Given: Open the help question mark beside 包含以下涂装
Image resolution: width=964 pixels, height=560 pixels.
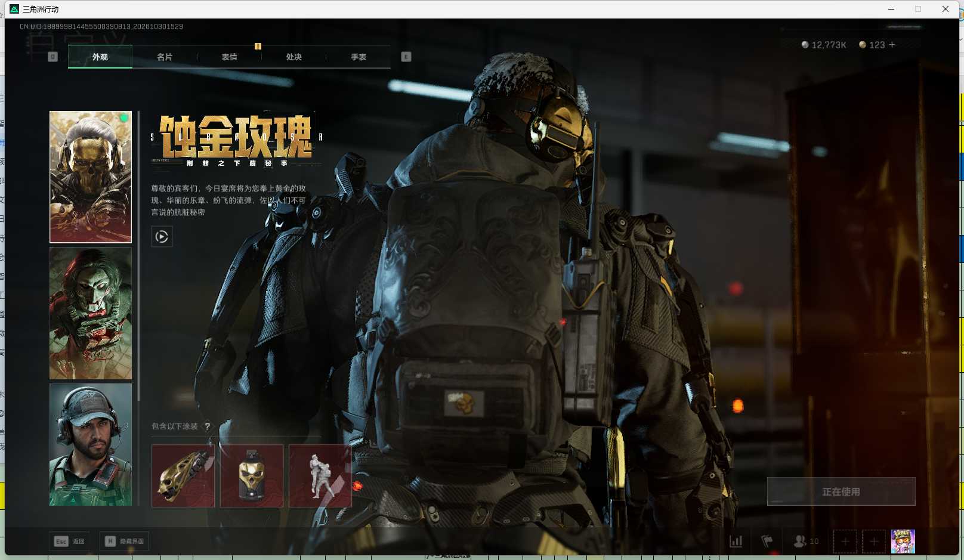Looking at the screenshot, I should pyautogui.click(x=208, y=426).
